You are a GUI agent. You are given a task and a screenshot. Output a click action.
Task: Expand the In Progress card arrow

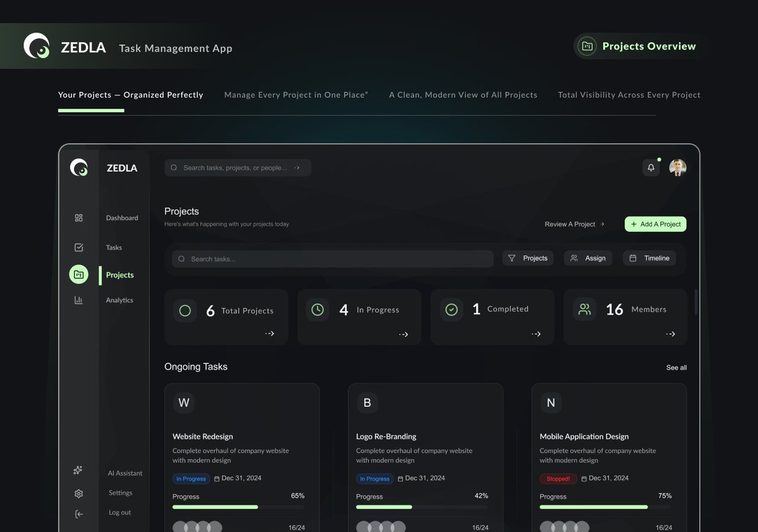[403, 334]
